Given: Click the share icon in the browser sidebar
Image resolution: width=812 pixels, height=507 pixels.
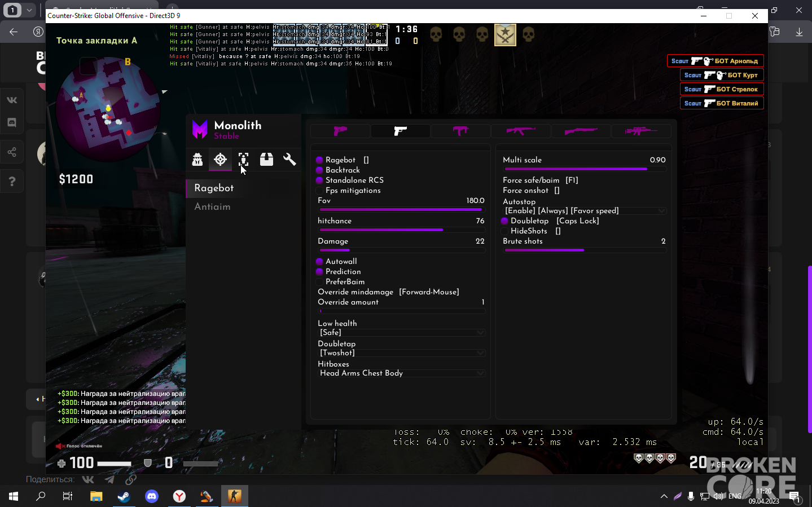Looking at the screenshot, I should point(12,152).
